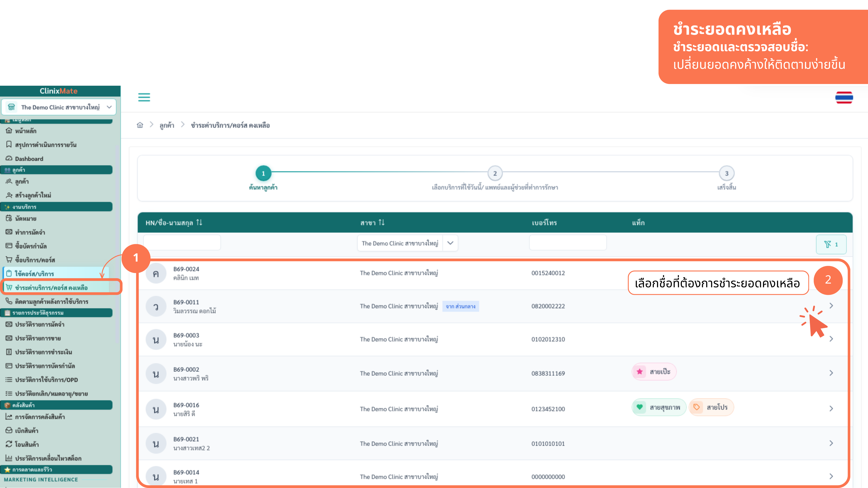The width and height of the screenshot is (868, 488).
Task: Click the ClinixMate logo
Action: 59,91
